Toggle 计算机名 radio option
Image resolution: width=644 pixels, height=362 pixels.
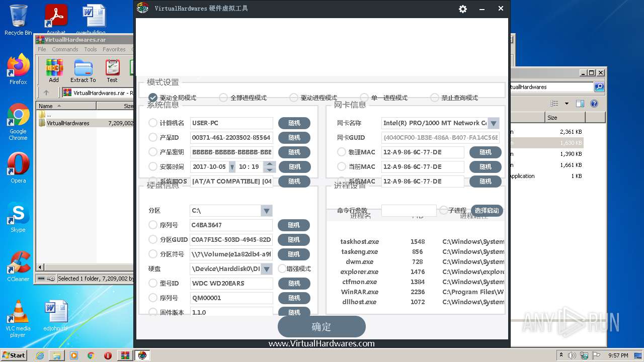pos(153,123)
